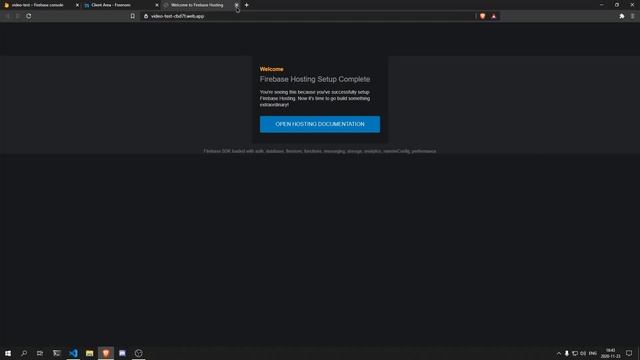
Task: Switch ENG input language indicator
Action: [x=593, y=353]
